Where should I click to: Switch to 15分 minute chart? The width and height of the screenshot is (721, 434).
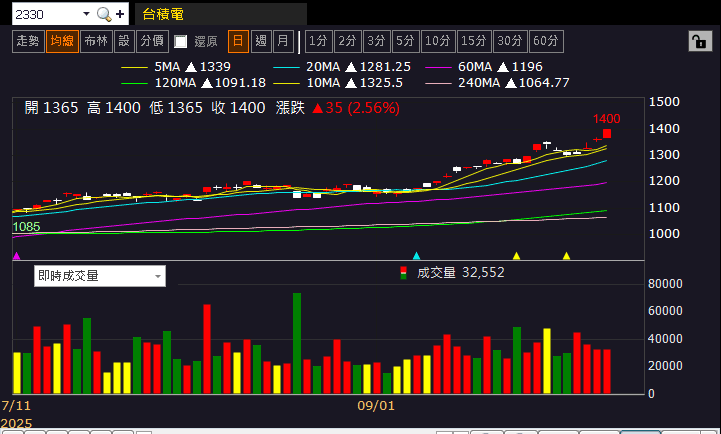(474, 41)
